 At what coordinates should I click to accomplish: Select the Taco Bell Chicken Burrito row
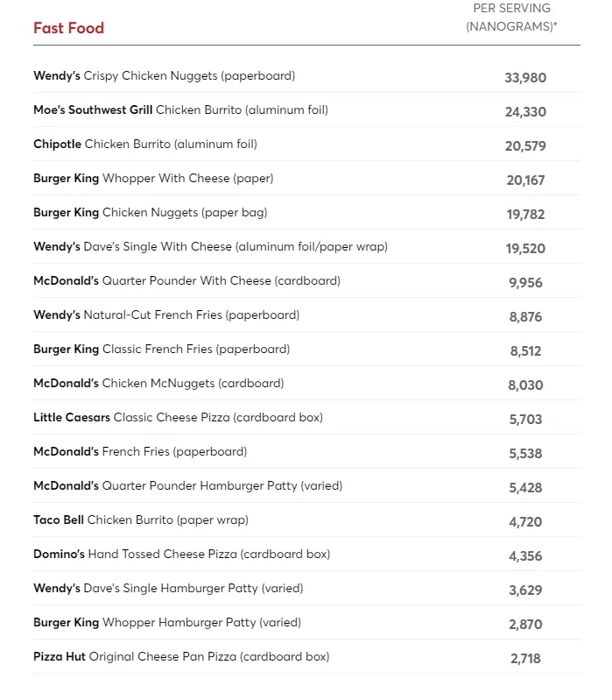(141, 520)
